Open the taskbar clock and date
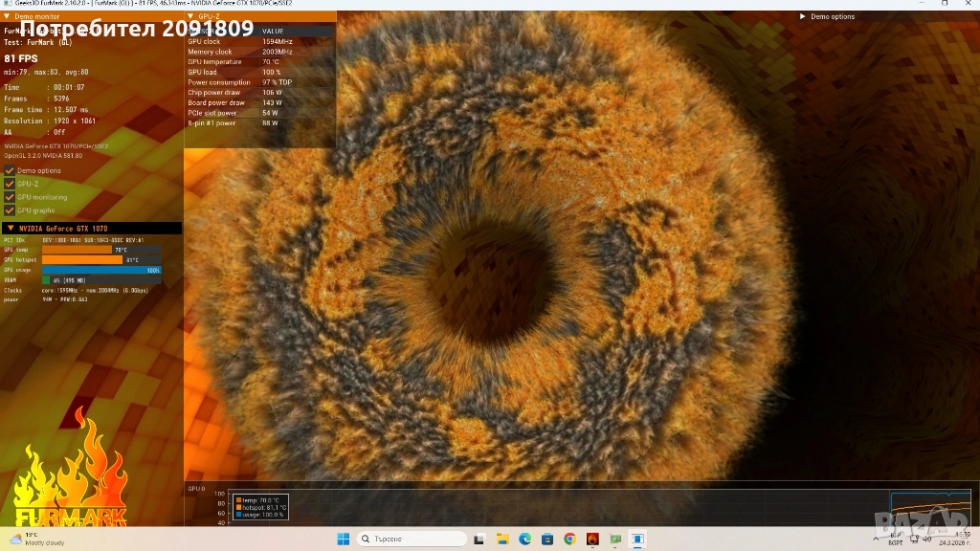 coord(954,539)
